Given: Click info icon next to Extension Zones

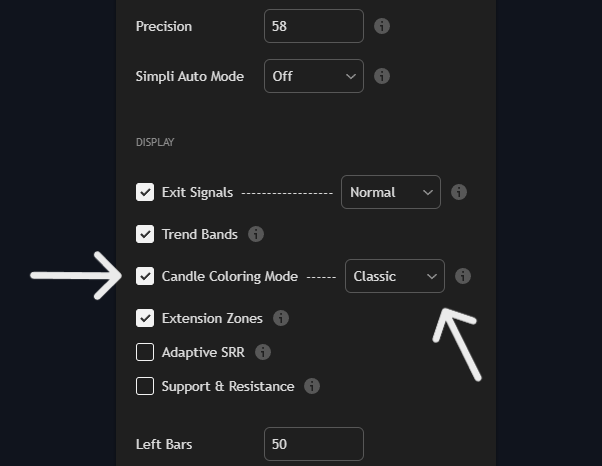Looking at the screenshot, I should (x=281, y=318).
